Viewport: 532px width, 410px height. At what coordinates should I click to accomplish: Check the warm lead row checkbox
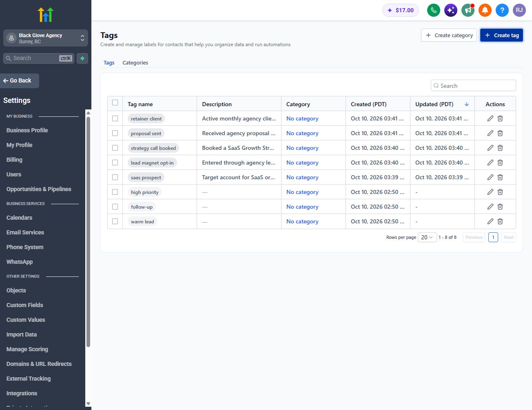115,221
